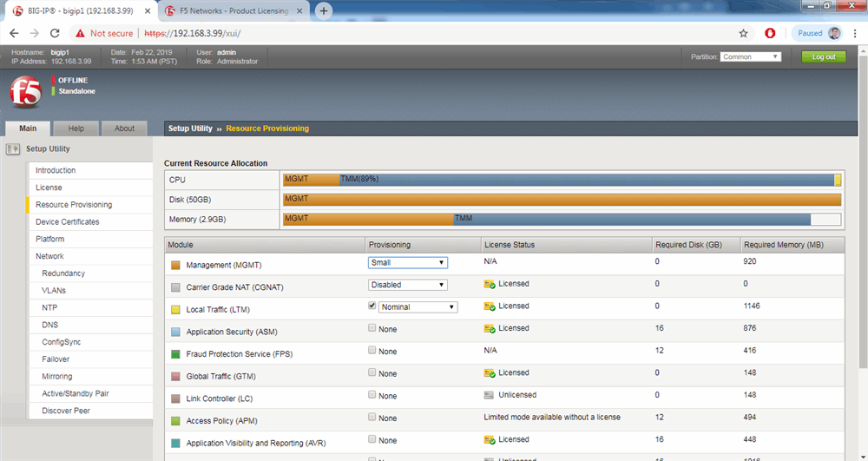Click the page vertical scrollbar
This screenshot has height=461, width=868.
click(863, 210)
